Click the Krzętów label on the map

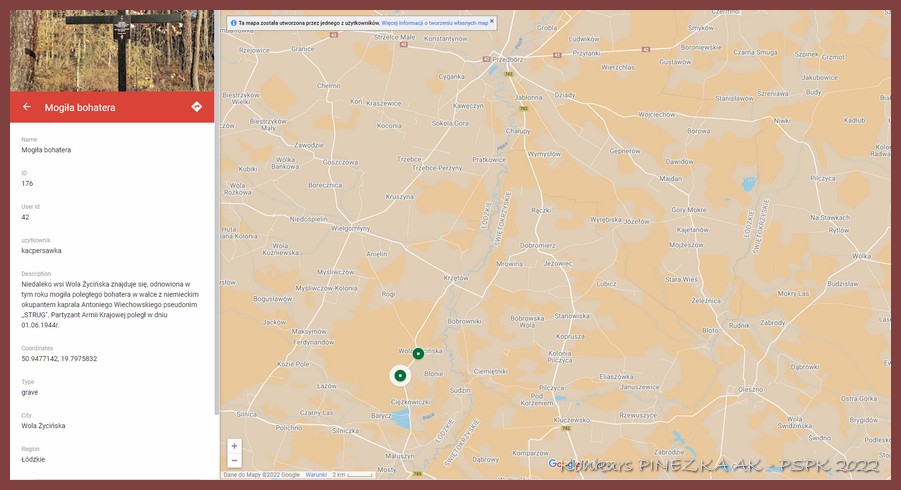click(456, 278)
